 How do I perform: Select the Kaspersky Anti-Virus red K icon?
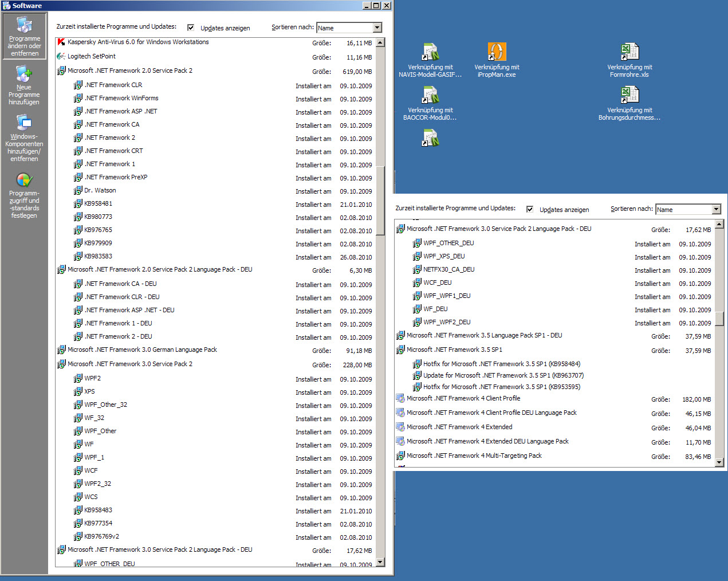click(61, 42)
